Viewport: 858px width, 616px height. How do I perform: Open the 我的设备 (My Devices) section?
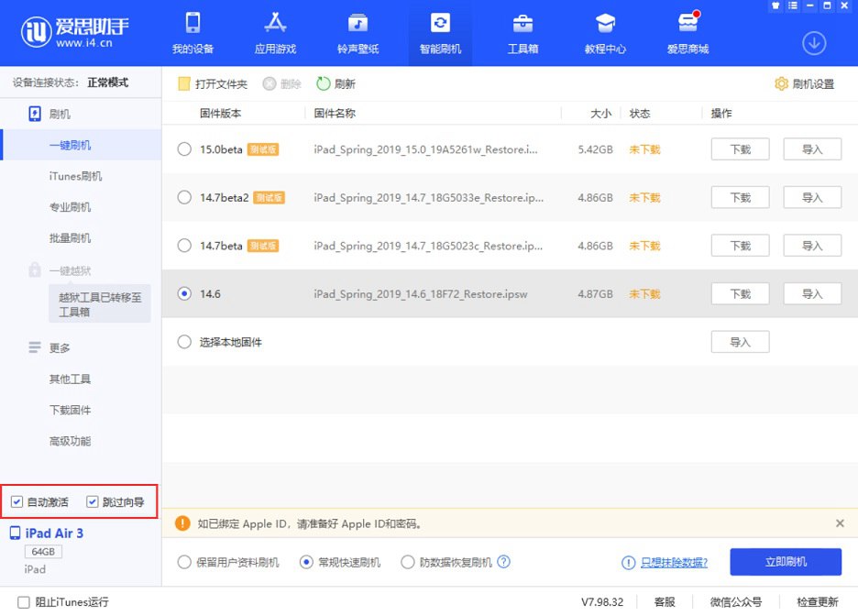[192, 32]
